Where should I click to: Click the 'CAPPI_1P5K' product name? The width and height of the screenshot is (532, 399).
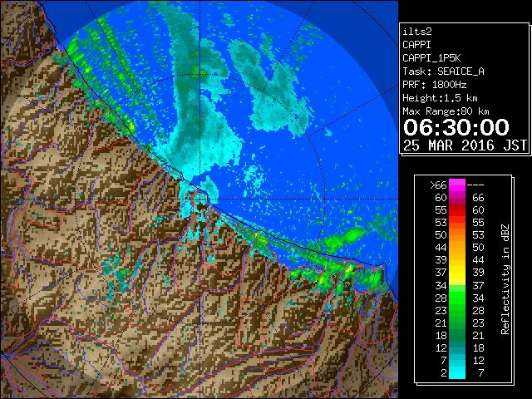(431, 58)
